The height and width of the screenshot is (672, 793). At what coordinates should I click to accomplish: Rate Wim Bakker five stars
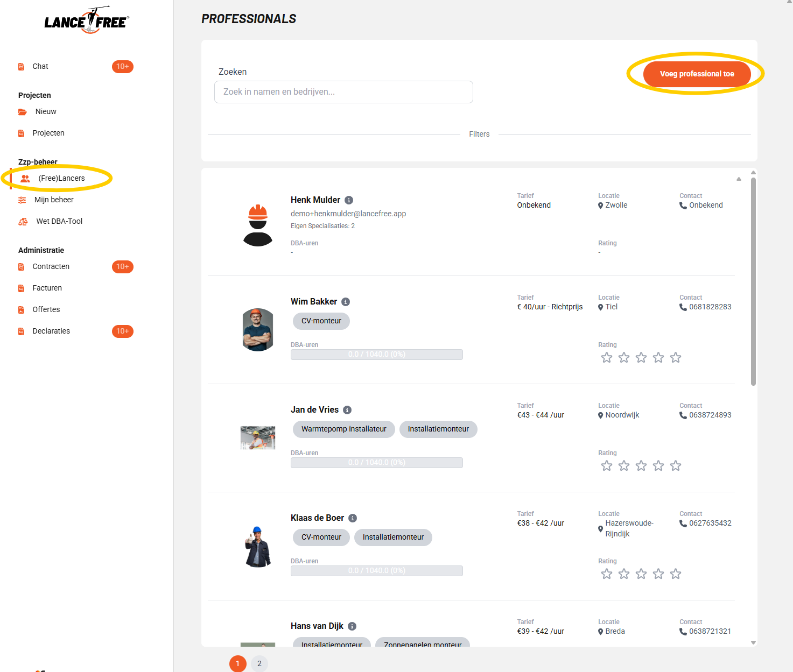676,358
